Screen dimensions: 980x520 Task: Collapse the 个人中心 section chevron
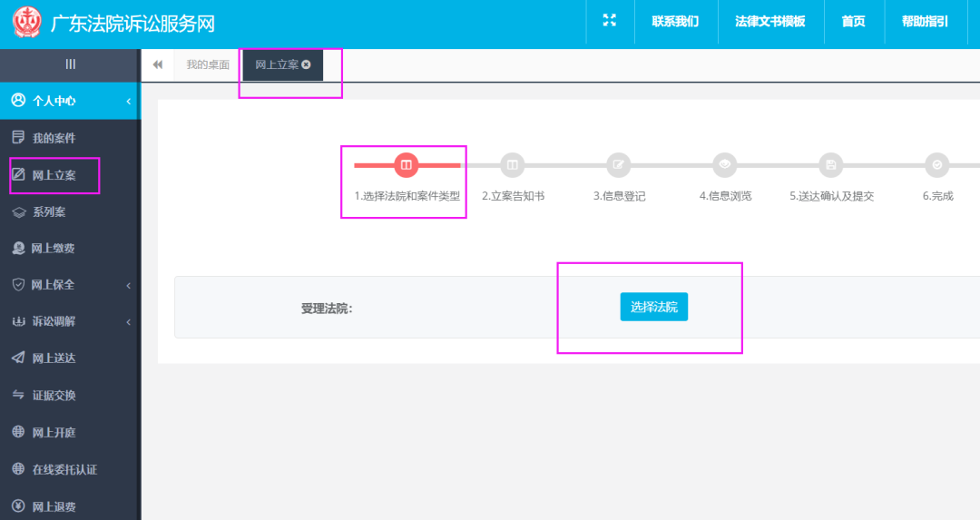[x=129, y=102]
